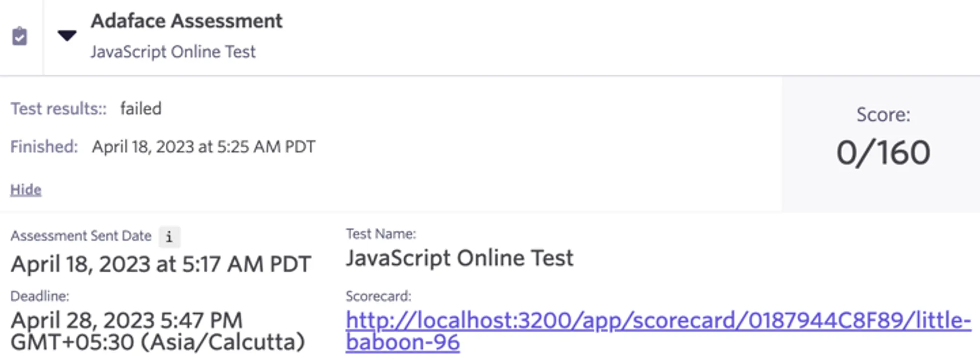Click the Score: label
The width and height of the screenshot is (980, 360).
(x=883, y=115)
